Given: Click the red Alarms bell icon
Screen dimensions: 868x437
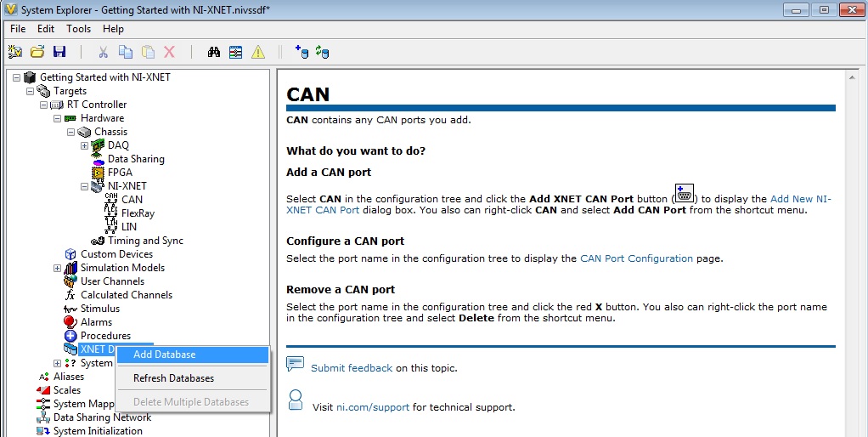Looking at the screenshot, I should coord(70,321).
